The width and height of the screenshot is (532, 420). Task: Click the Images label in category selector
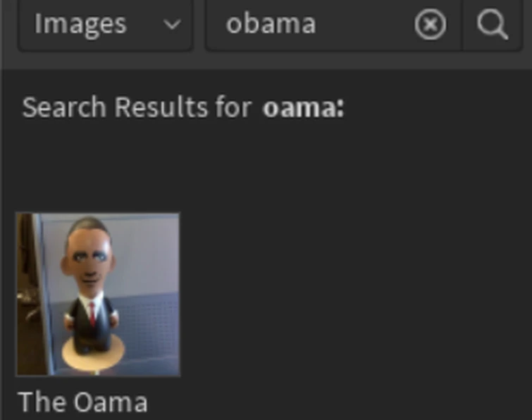pos(81,25)
